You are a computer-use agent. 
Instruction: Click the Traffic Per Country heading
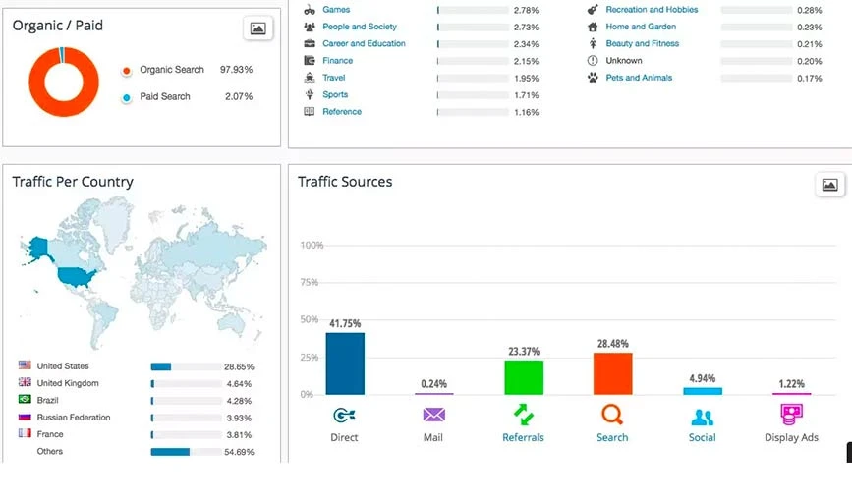pyautogui.click(x=73, y=182)
